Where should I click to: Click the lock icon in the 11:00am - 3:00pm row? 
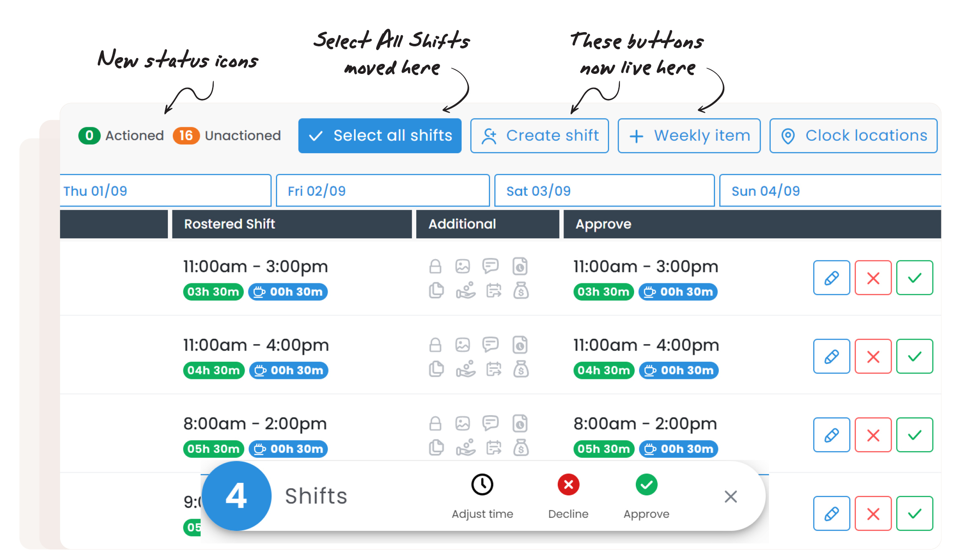pos(435,266)
